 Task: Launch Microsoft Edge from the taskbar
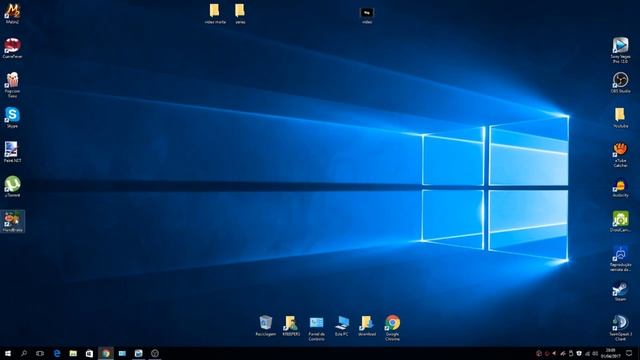point(57,353)
